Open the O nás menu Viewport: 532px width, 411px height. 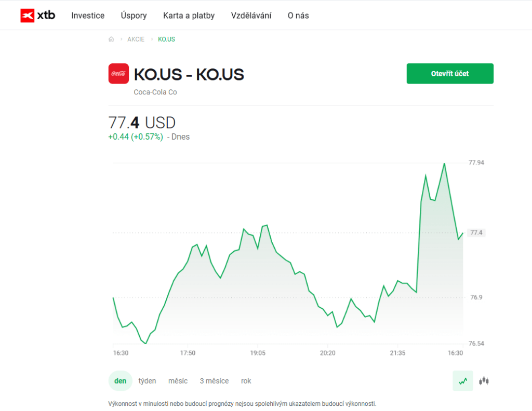pos(298,16)
